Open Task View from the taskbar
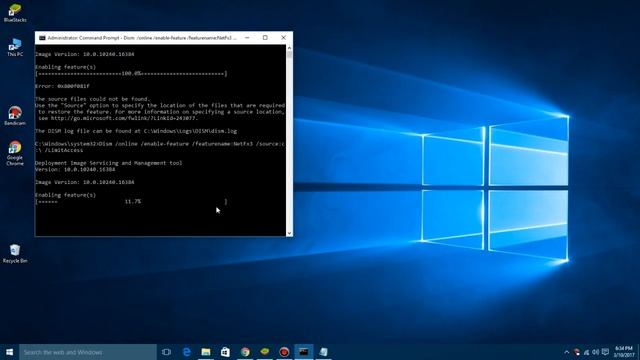Image resolution: width=640 pixels, height=360 pixels. [166, 352]
